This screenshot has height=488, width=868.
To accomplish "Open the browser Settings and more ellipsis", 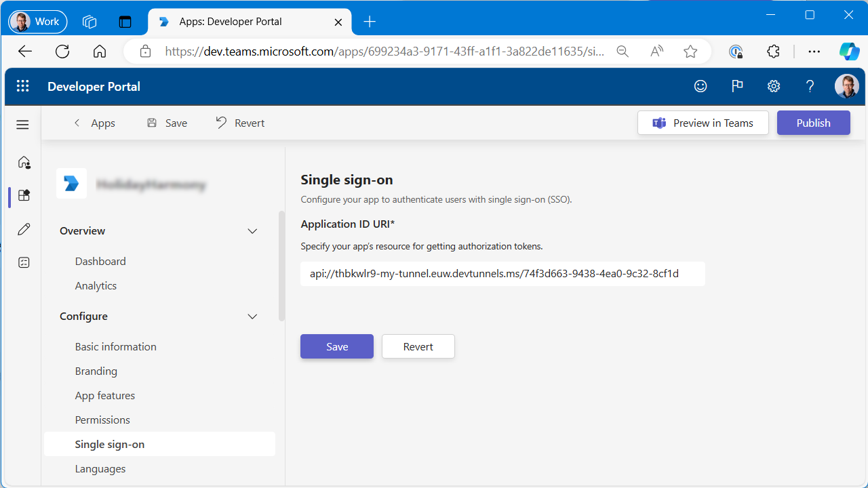I will (x=814, y=52).
